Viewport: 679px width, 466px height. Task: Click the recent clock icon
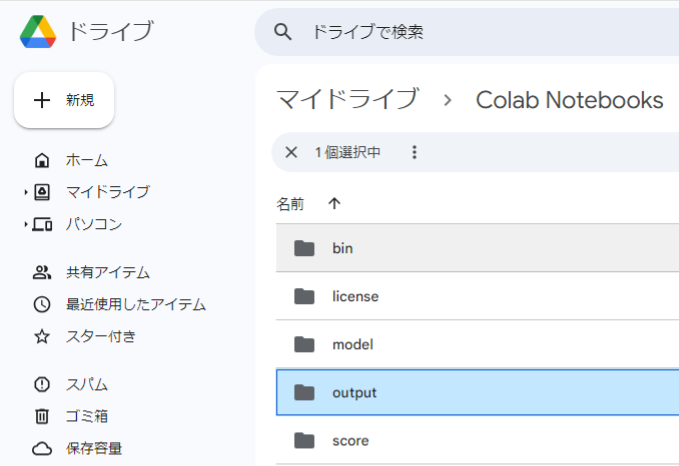42,304
